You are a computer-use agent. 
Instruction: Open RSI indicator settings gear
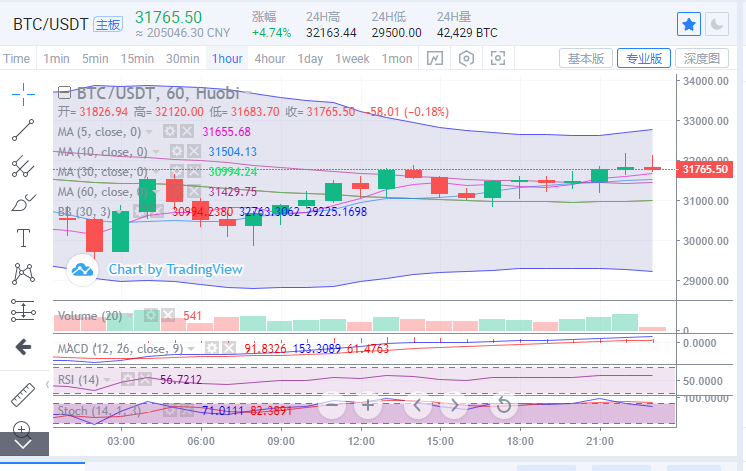[128, 379]
